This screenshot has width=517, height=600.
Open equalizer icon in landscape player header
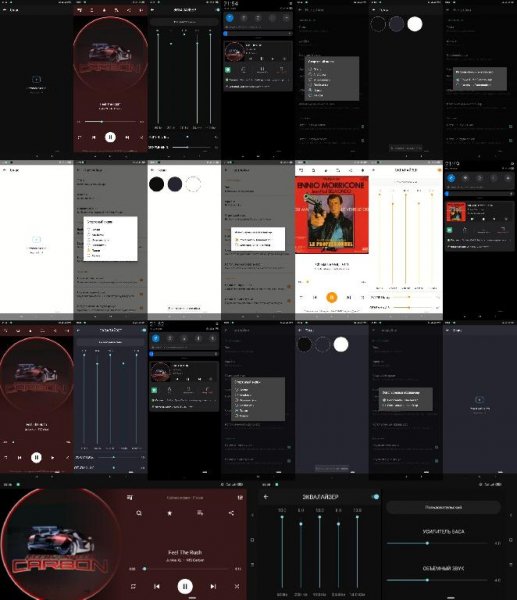coord(240,497)
